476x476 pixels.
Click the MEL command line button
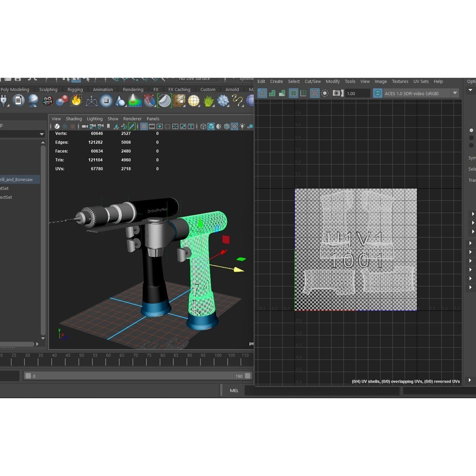(x=234, y=390)
